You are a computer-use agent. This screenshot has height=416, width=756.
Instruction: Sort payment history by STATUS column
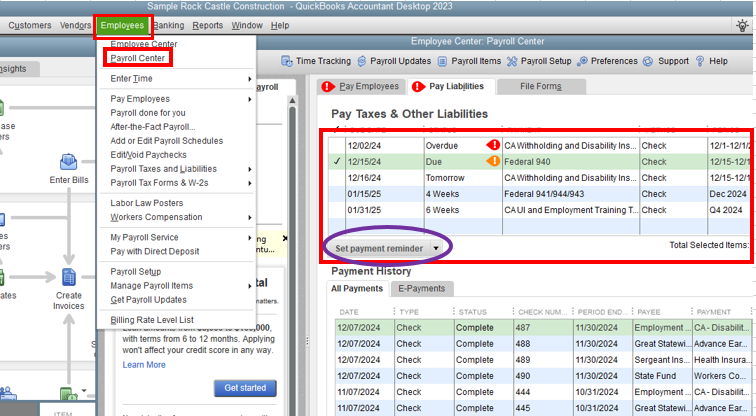click(x=472, y=312)
